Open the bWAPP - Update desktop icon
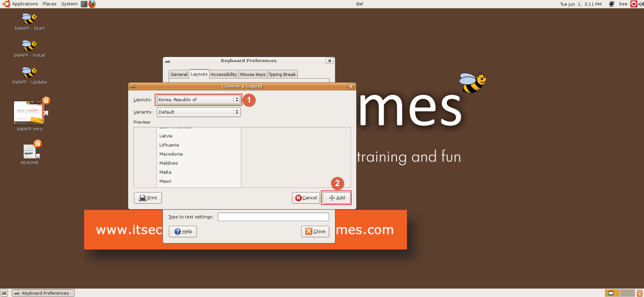The image size is (644, 297). pos(30,73)
